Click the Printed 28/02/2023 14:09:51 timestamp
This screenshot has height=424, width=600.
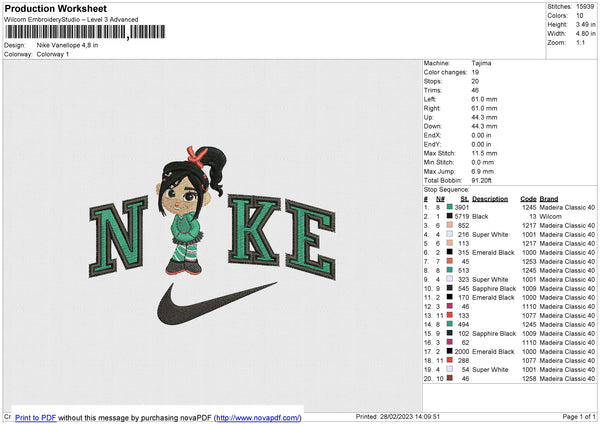(398, 416)
